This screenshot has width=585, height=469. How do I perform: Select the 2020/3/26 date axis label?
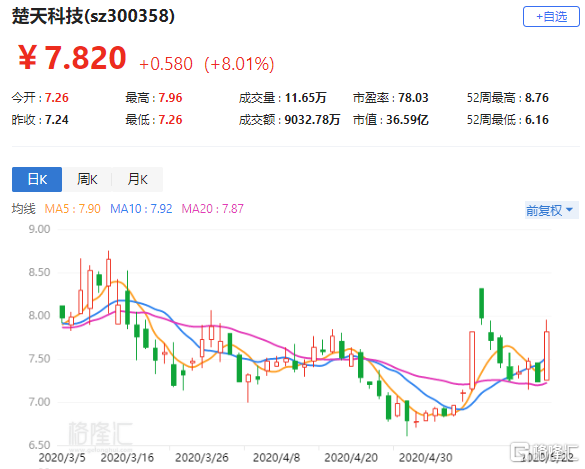[202, 457]
